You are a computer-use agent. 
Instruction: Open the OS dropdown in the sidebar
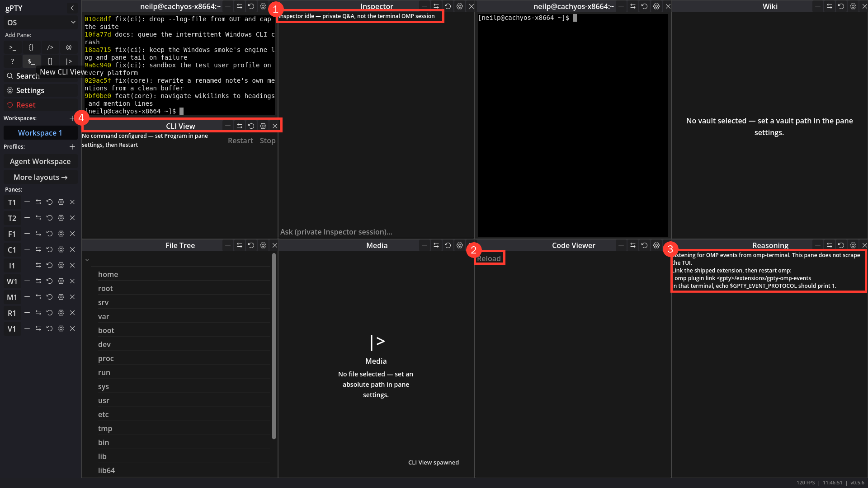coord(41,23)
